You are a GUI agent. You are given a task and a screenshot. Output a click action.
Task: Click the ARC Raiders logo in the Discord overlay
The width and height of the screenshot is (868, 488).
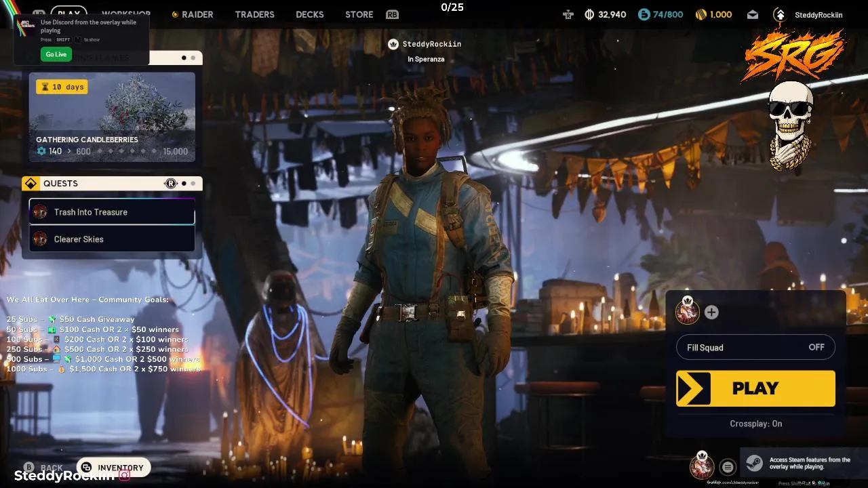pos(25,25)
